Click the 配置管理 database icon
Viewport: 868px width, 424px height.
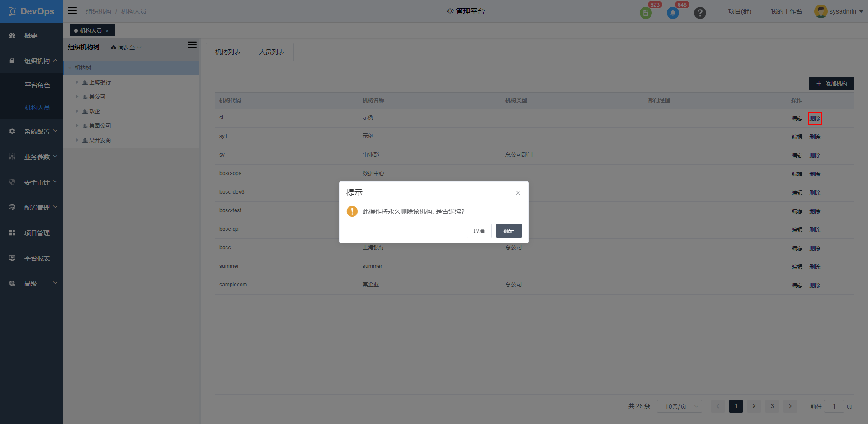tap(12, 208)
